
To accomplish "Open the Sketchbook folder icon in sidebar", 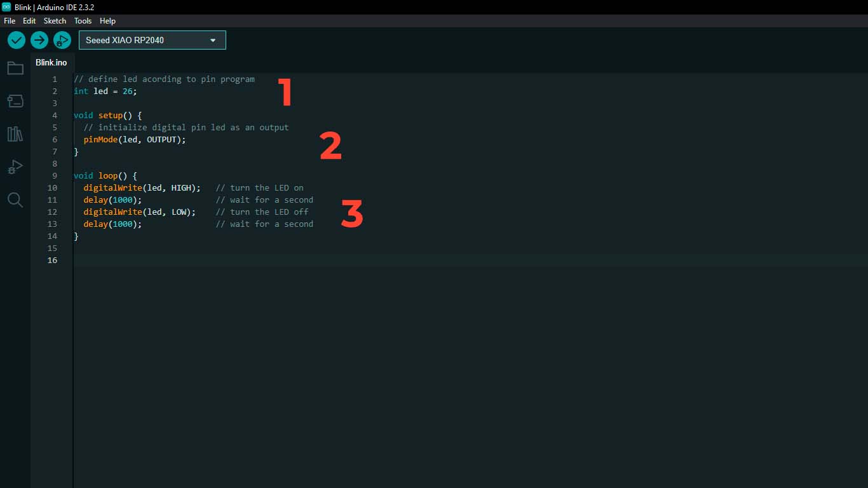I will 15,68.
